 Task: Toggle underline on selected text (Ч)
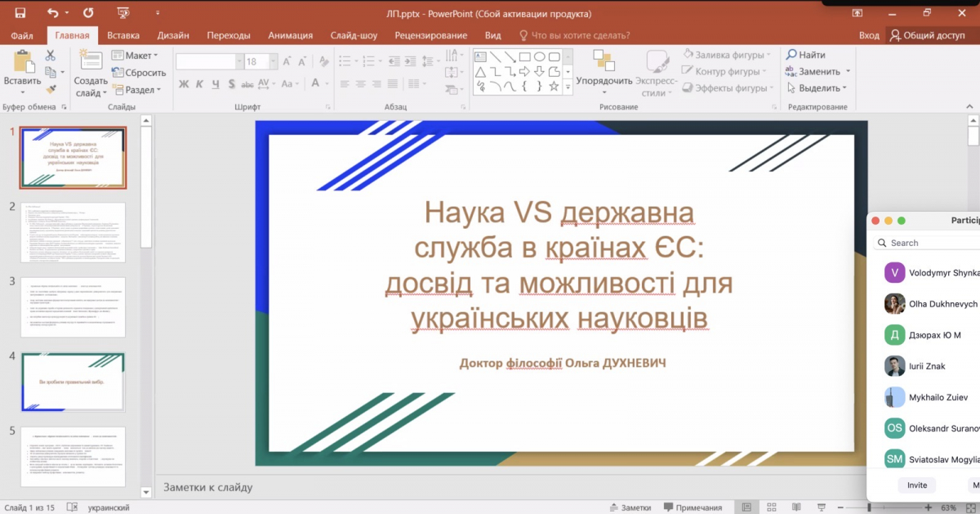[215, 84]
